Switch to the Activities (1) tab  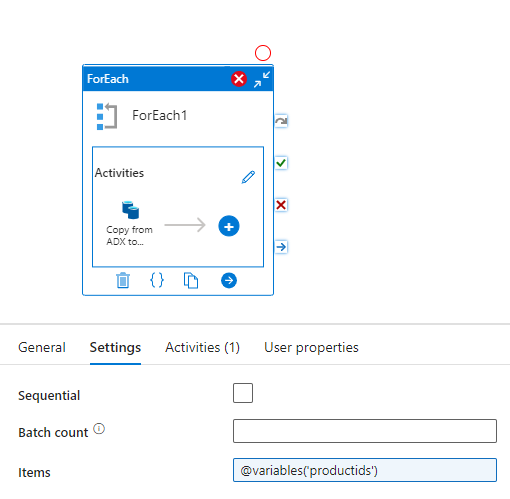click(x=202, y=347)
